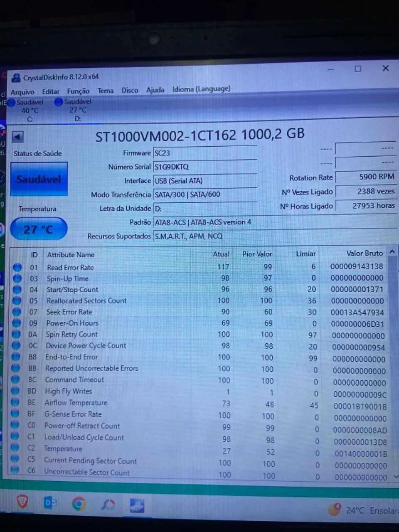This screenshot has height=532, width=399.
Task: Click the CrystalDiskInfo title bar icon
Action: pyautogui.click(x=16, y=78)
